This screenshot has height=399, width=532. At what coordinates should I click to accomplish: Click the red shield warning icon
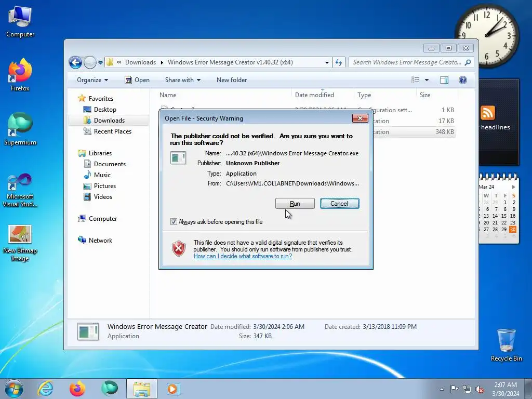tap(179, 249)
